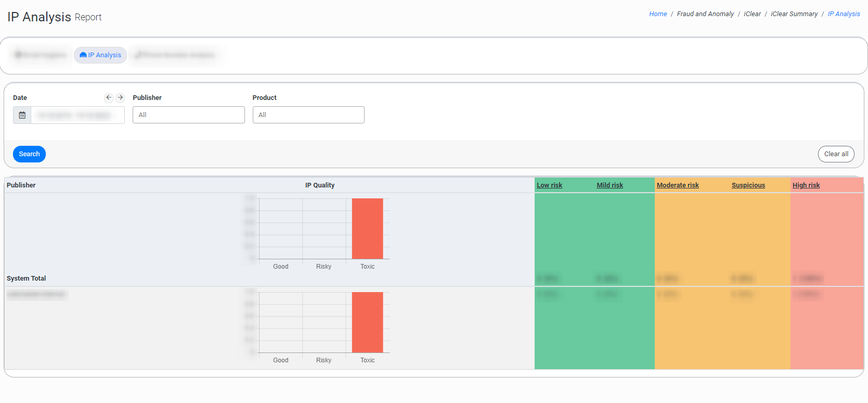Go to previous date range with left arrow
Image resolution: width=868 pixels, height=403 pixels.
[x=109, y=97]
